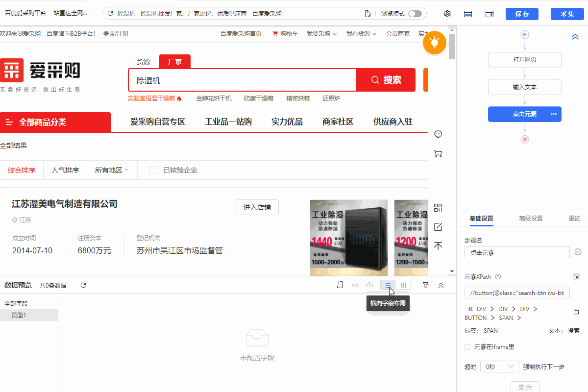Select 打开网页 workflow step
Screen dimensions: 588x392
[524, 60]
